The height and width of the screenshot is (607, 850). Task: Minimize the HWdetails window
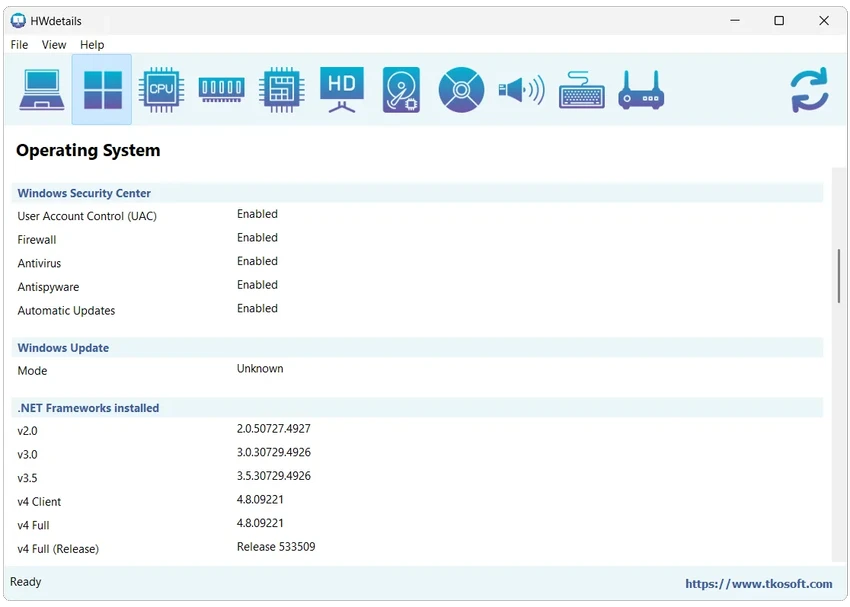735,21
